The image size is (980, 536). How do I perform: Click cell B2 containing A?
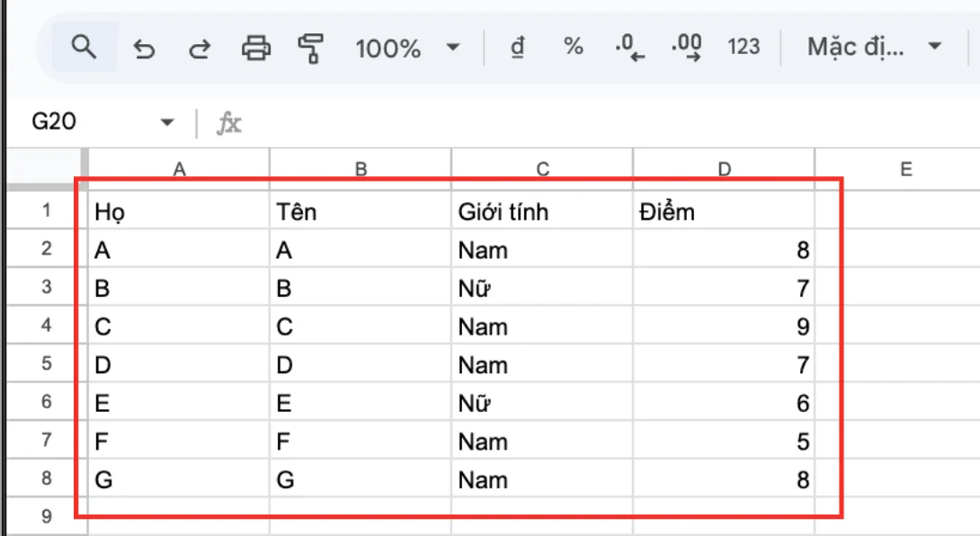pos(361,249)
